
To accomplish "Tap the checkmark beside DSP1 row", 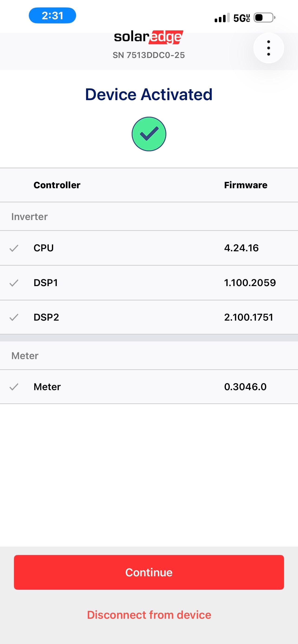I will click(14, 283).
